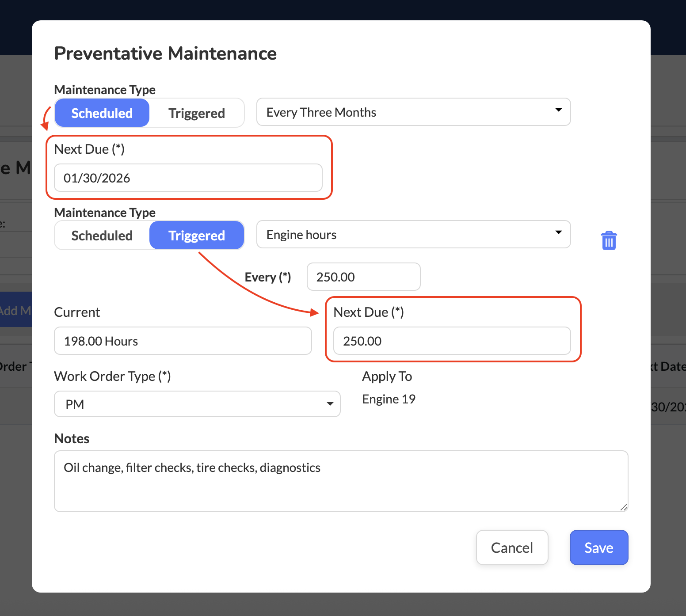Click the caret arrow on Every Three Months
This screenshot has width=686, height=616.
[x=558, y=110]
